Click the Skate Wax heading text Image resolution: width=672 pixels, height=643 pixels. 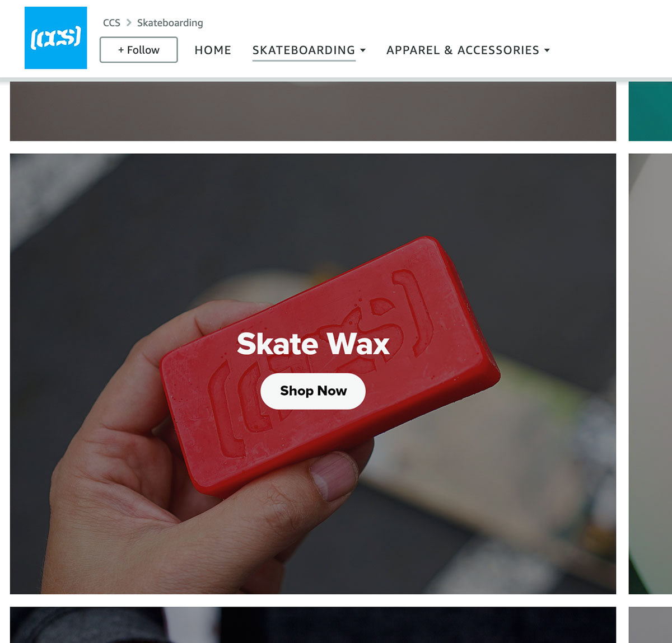313,344
